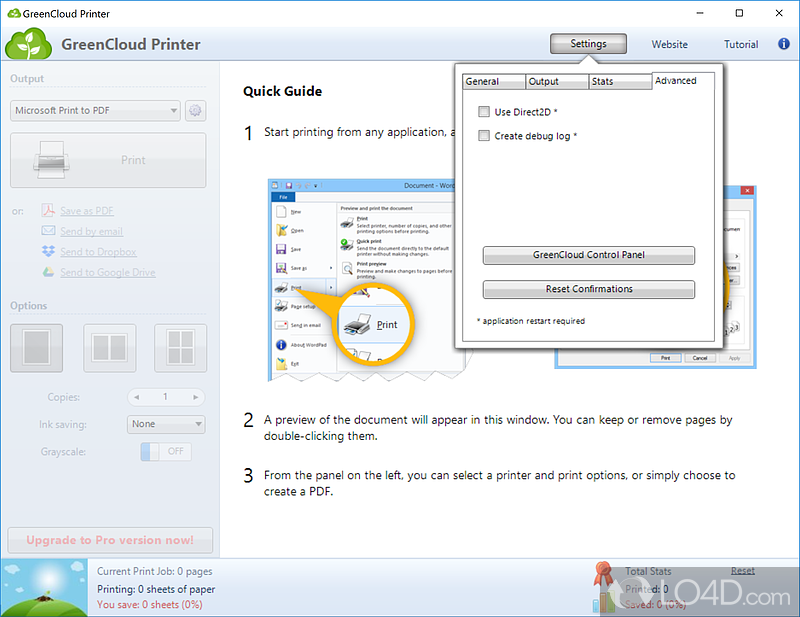Click the Printing: 0 sheets of paper text

pyautogui.click(x=156, y=589)
